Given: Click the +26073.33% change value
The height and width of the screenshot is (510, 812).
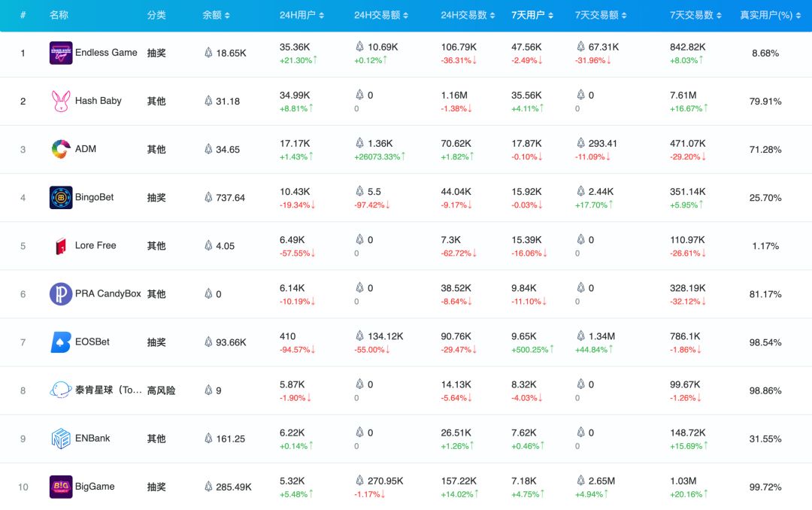Looking at the screenshot, I should point(380,156).
